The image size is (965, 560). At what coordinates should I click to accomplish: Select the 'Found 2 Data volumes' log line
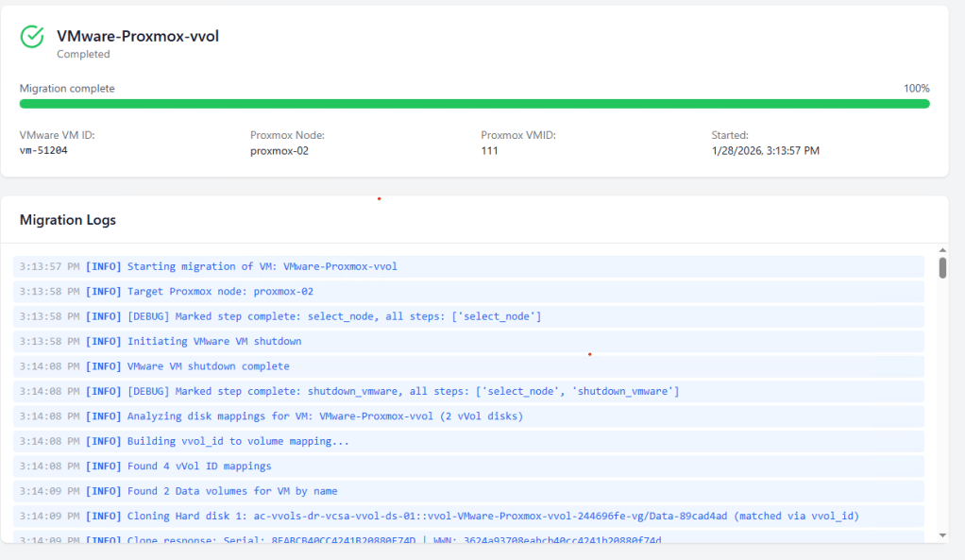pos(232,491)
